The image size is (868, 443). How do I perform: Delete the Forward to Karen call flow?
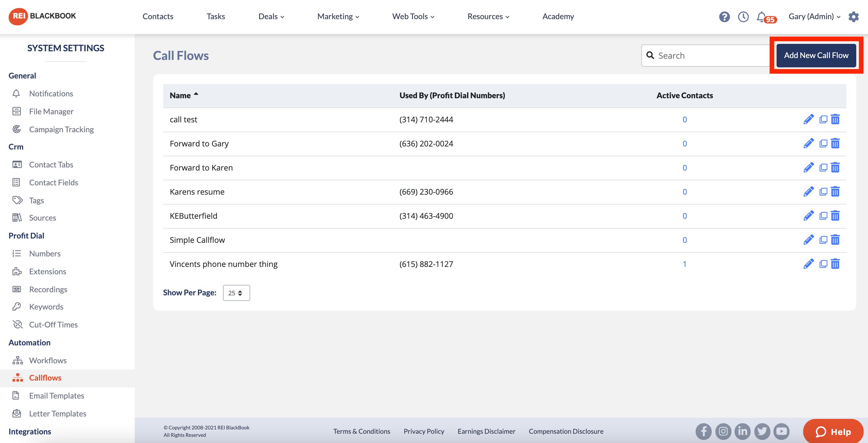[x=835, y=168]
